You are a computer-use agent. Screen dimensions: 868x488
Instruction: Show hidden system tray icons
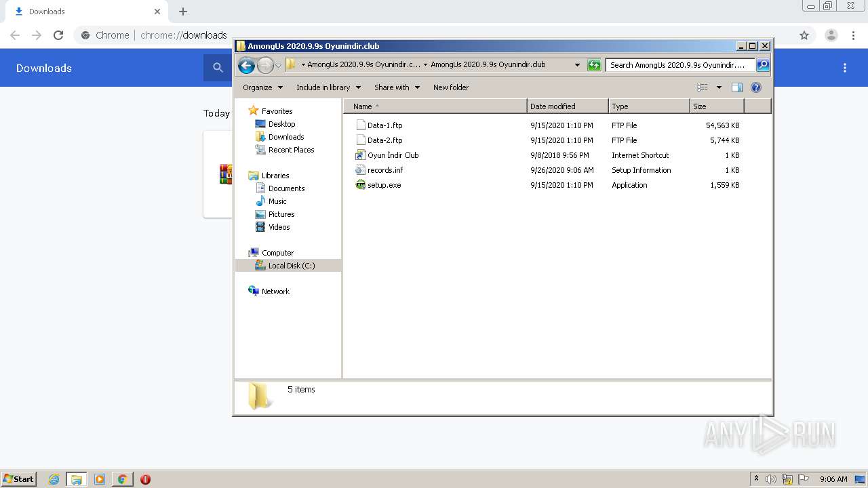[756, 479]
